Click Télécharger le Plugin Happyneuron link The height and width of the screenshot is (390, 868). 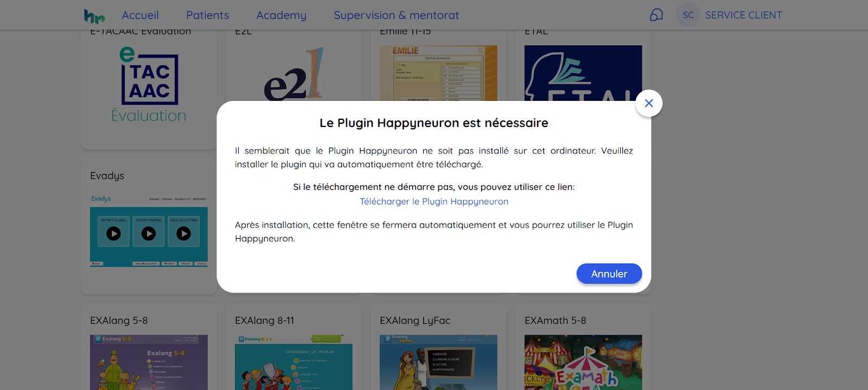tap(434, 201)
